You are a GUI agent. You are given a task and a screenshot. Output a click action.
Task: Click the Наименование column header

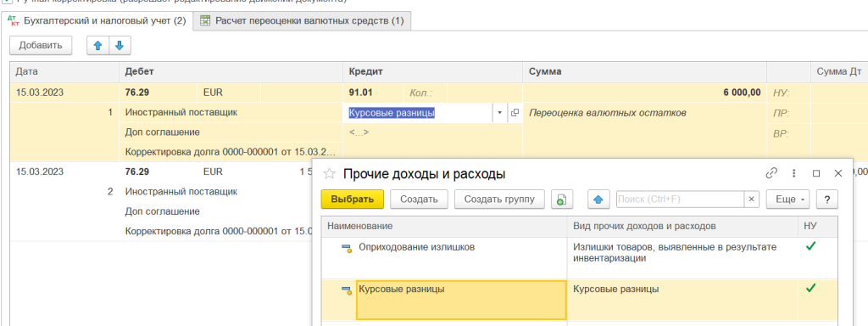pos(444,226)
